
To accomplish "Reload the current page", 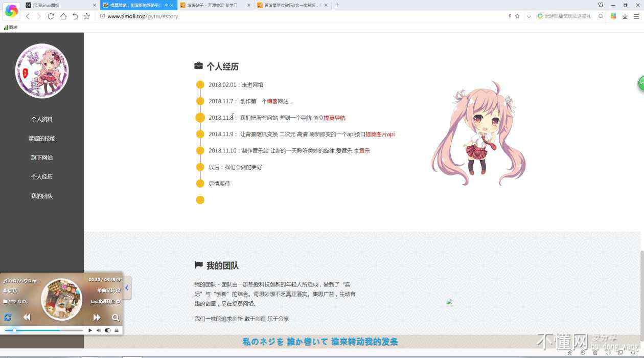I will [51, 16].
